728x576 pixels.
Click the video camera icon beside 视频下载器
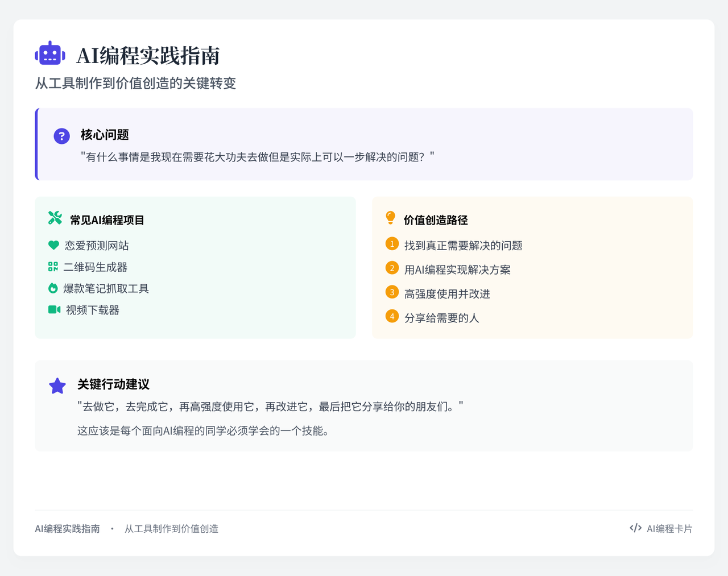pyautogui.click(x=54, y=309)
